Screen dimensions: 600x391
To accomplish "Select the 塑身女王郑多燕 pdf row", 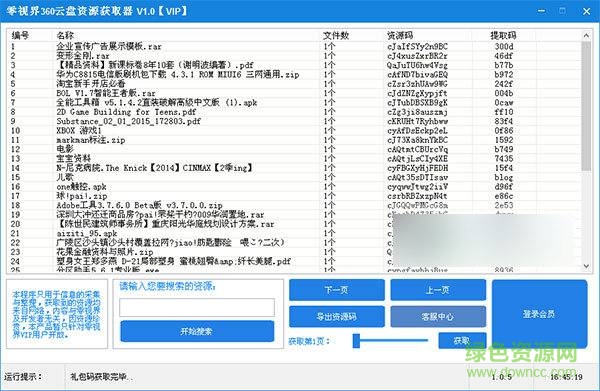I will [x=295, y=261].
